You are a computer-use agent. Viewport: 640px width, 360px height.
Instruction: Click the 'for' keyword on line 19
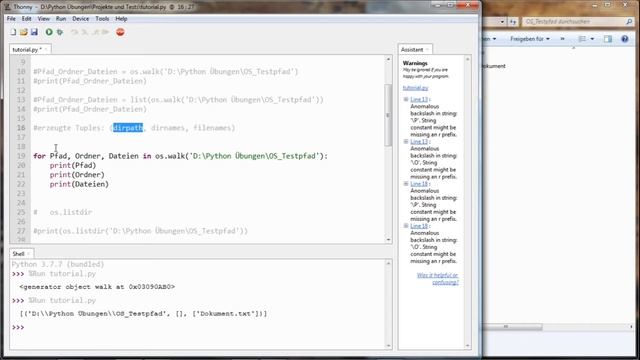(x=39, y=156)
